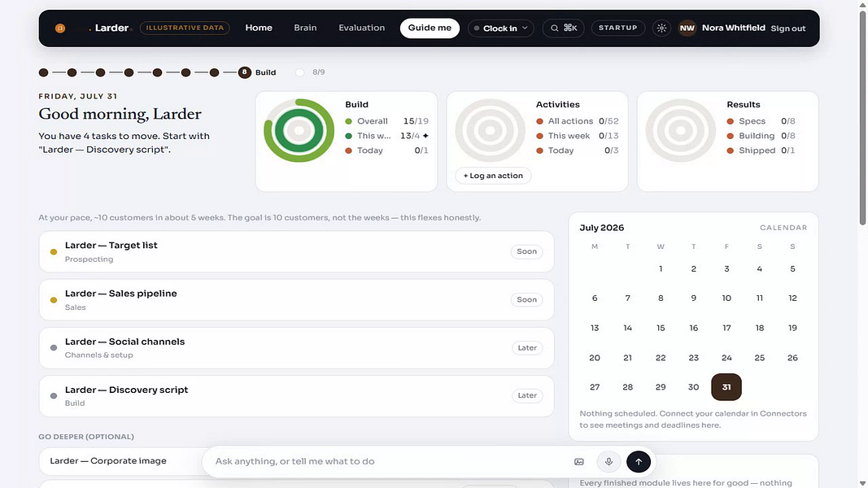Click the page vertical scrollbar
The width and height of the screenshot is (868, 488).
(x=862, y=119)
